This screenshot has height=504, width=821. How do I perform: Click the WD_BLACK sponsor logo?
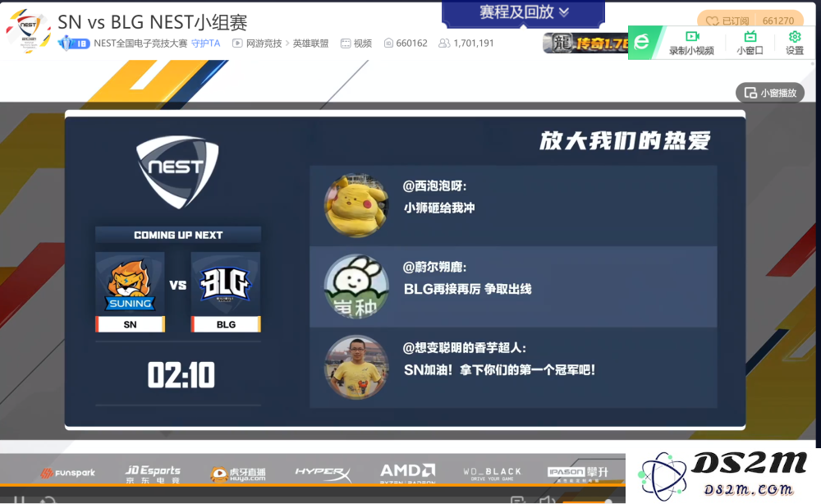click(x=492, y=474)
